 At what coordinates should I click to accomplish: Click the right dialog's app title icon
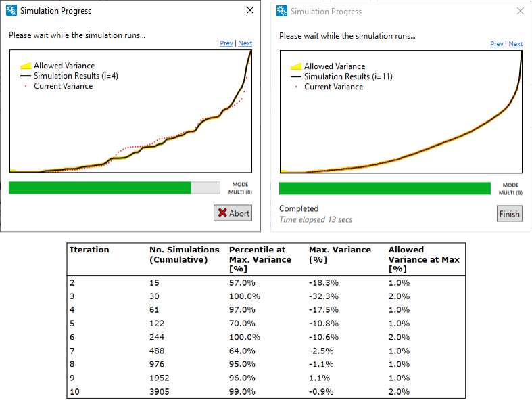pos(281,12)
